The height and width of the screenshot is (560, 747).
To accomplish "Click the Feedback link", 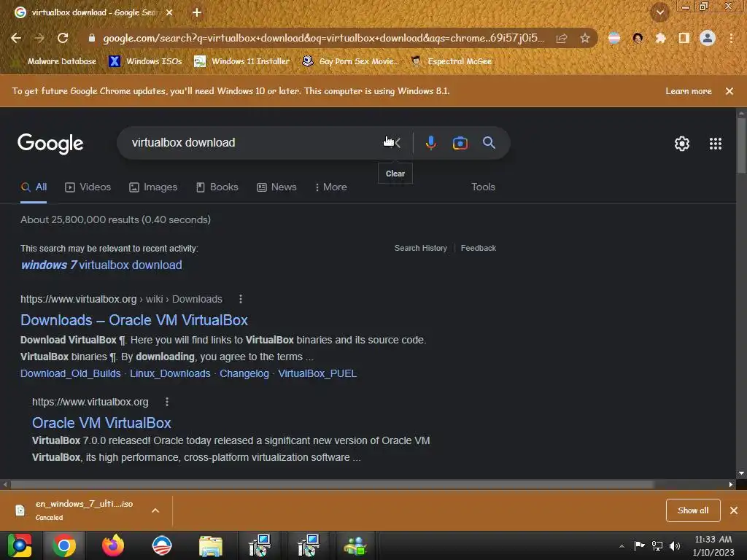I will [479, 248].
